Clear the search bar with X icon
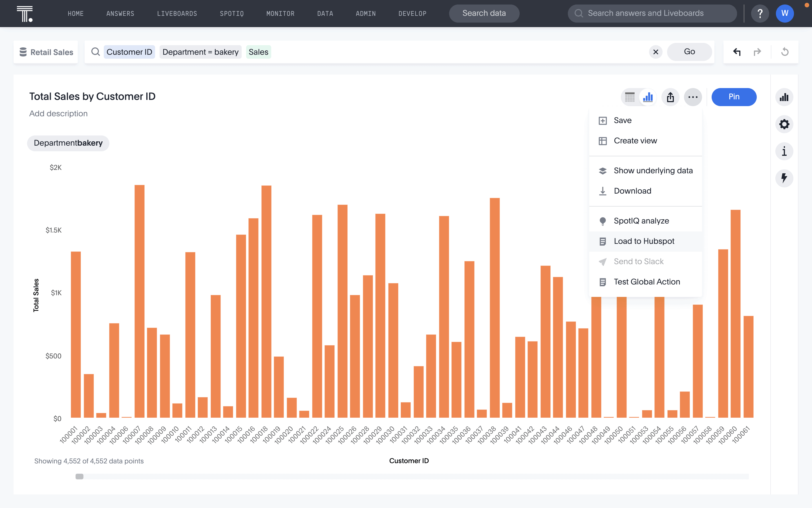This screenshot has height=508, width=812. coord(656,52)
